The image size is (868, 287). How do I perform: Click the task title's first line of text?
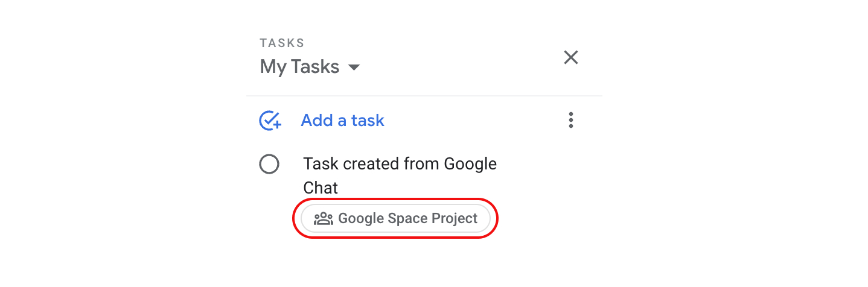[400, 163]
